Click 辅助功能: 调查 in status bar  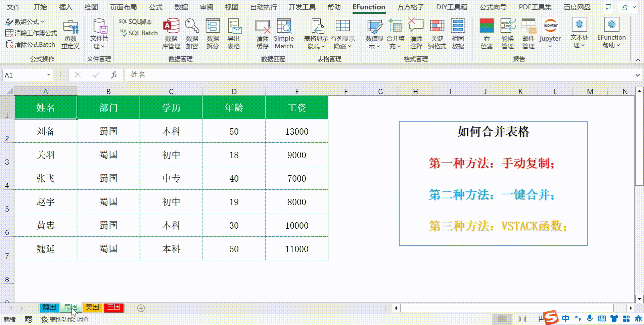pos(65,319)
